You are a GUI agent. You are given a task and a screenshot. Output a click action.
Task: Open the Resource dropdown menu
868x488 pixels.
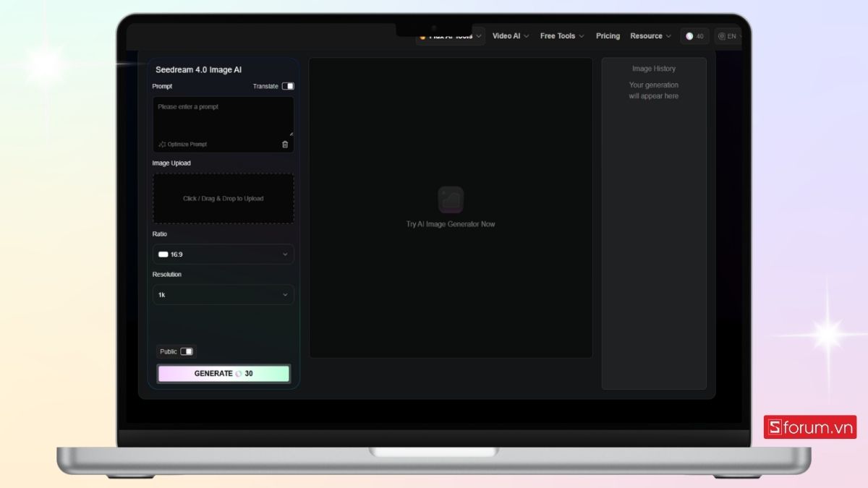tap(650, 36)
